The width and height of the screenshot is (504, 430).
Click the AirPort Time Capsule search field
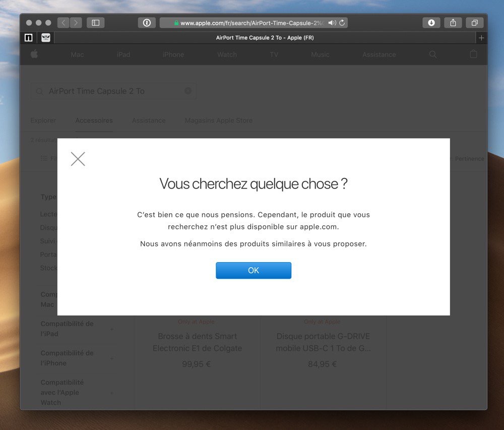(113, 91)
